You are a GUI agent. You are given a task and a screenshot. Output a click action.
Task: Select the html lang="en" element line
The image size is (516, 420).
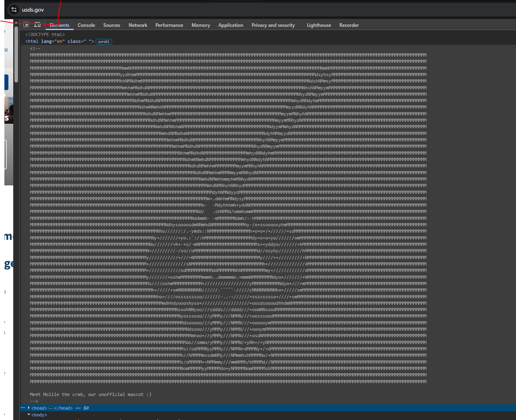(x=60, y=42)
